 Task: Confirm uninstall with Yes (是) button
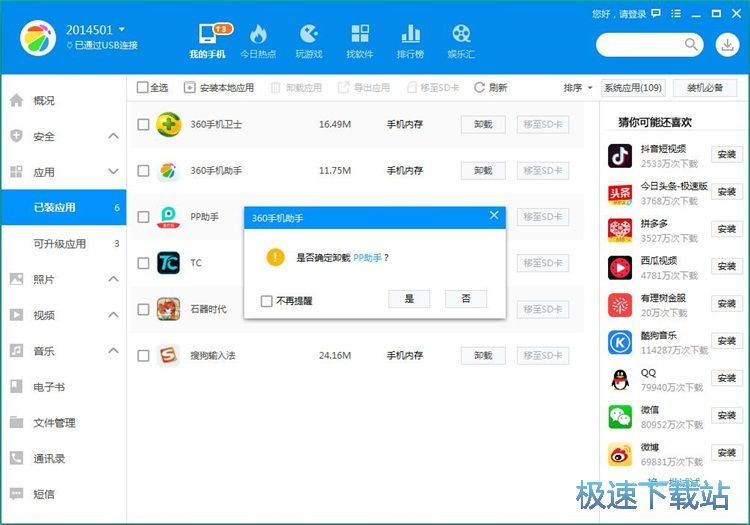(x=409, y=299)
